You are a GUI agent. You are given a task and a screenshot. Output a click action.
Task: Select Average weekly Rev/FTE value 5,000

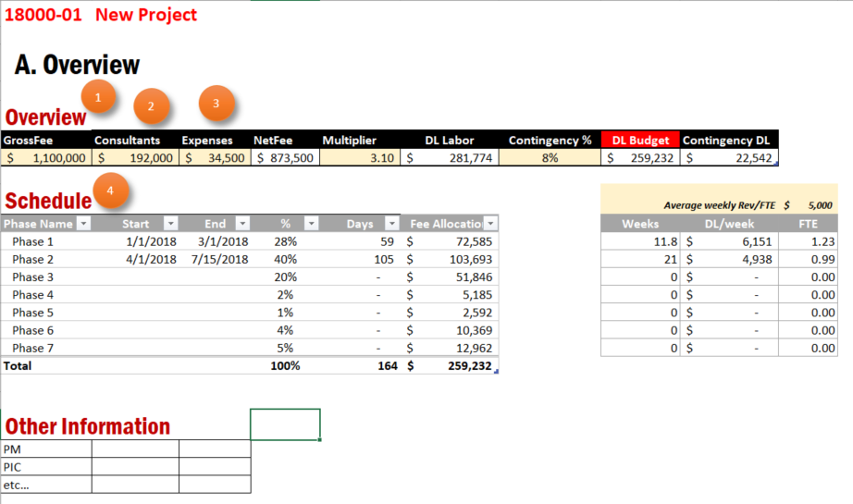tap(820, 205)
